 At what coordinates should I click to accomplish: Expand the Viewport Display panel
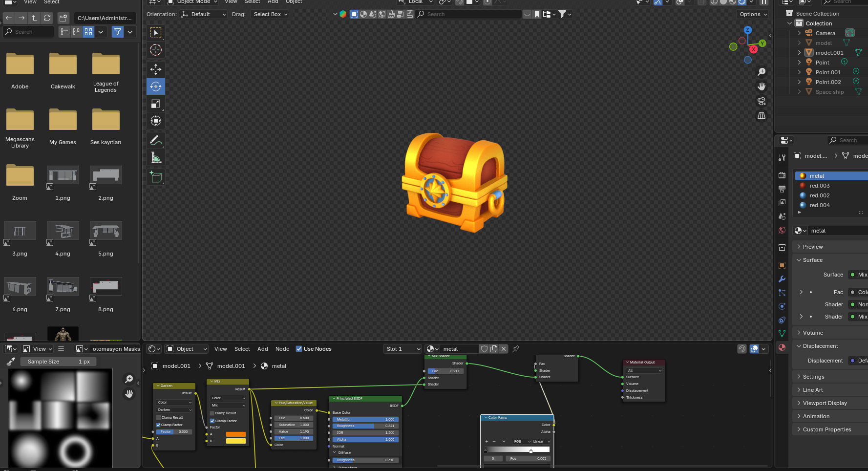[825, 403]
